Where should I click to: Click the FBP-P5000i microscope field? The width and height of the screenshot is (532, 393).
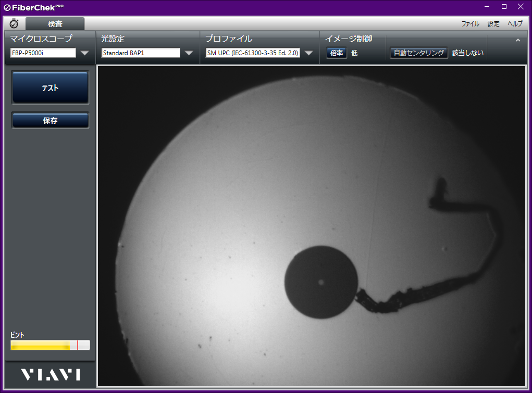click(43, 53)
